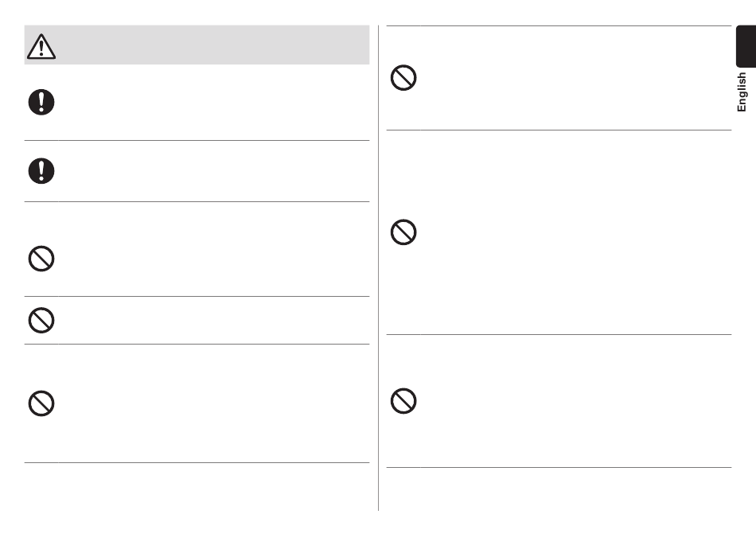This screenshot has height=553, width=756.
Task: Click gray header banner beside warning triangle
Action: (x=213, y=45)
